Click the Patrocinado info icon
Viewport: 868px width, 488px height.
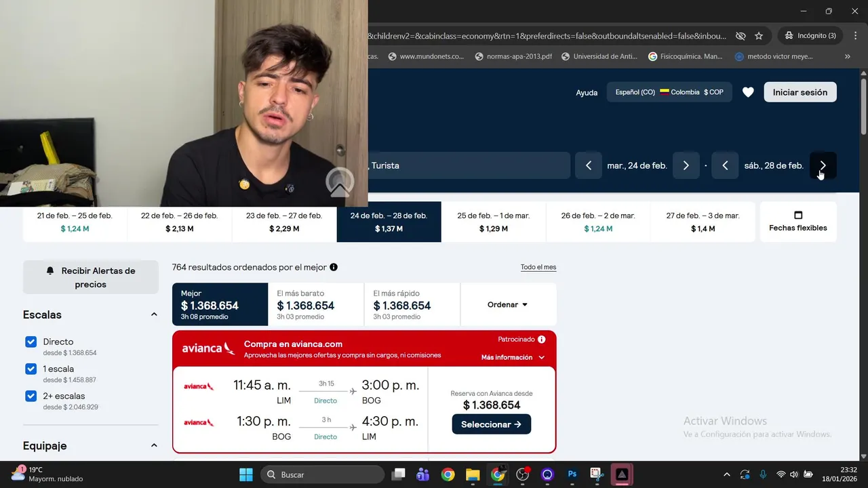(x=541, y=339)
